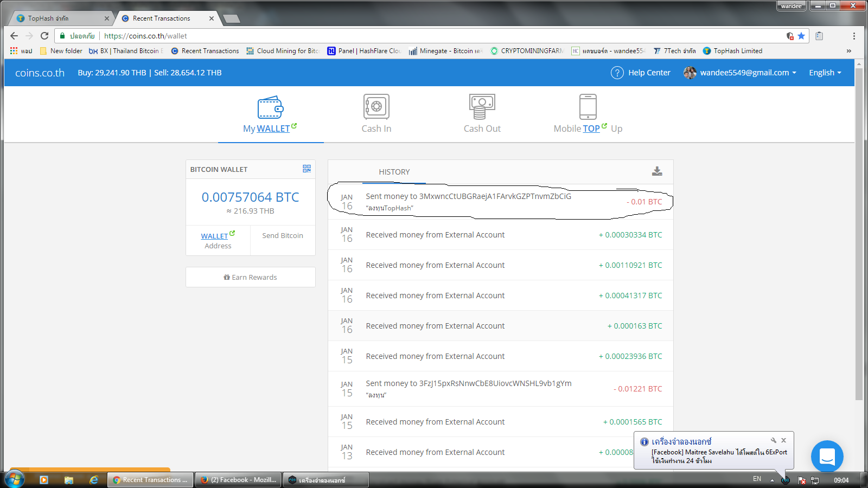The width and height of the screenshot is (868, 488).
Task: Show hidden system tray icons
Action: pyautogui.click(x=772, y=480)
